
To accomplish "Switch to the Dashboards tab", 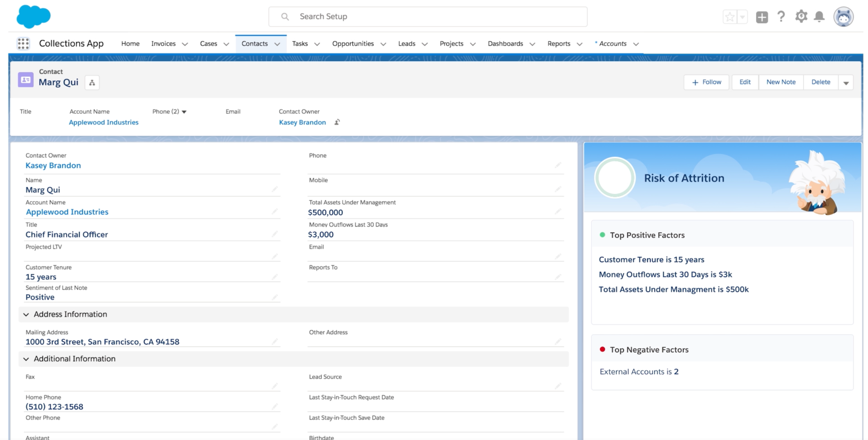I will [505, 44].
